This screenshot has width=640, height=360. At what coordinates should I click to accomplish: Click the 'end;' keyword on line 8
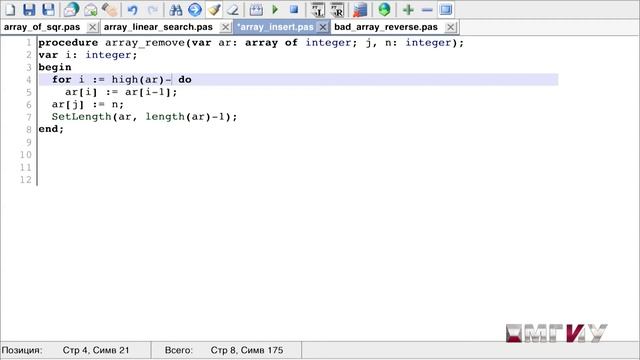pyautogui.click(x=51, y=129)
